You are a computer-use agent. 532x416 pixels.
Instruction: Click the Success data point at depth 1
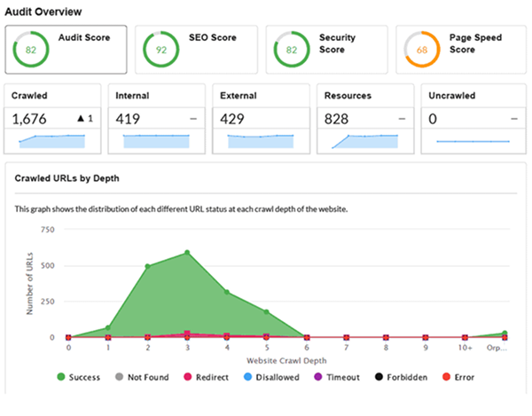point(108,328)
